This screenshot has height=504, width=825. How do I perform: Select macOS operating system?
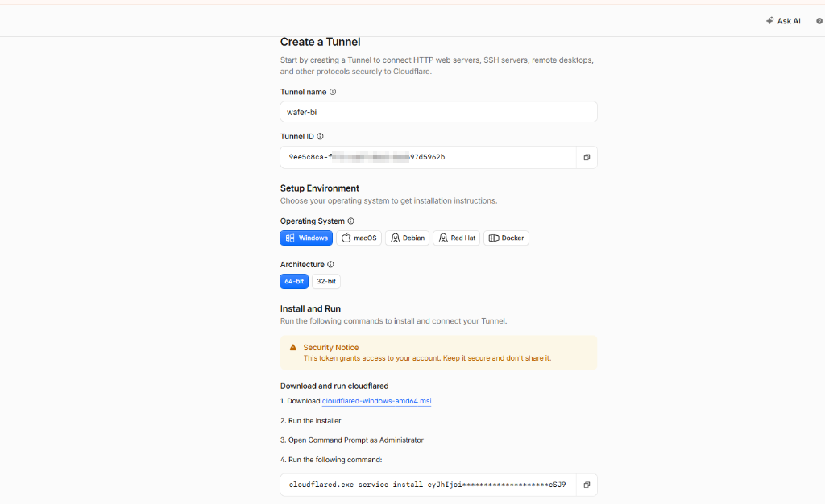click(359, 238)
